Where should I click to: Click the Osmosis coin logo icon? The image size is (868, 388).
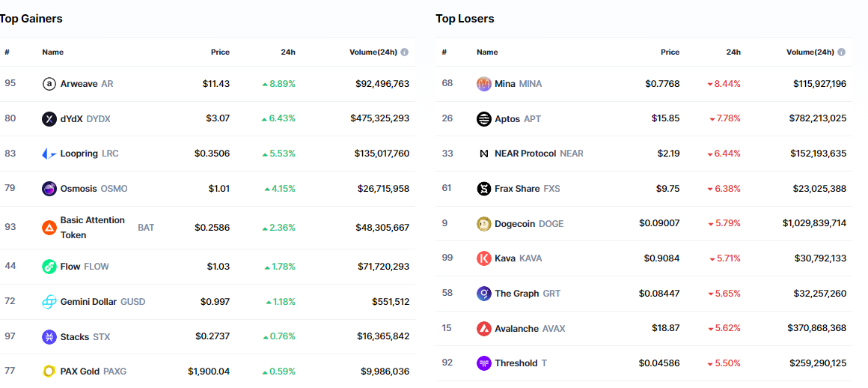[49, 189]
